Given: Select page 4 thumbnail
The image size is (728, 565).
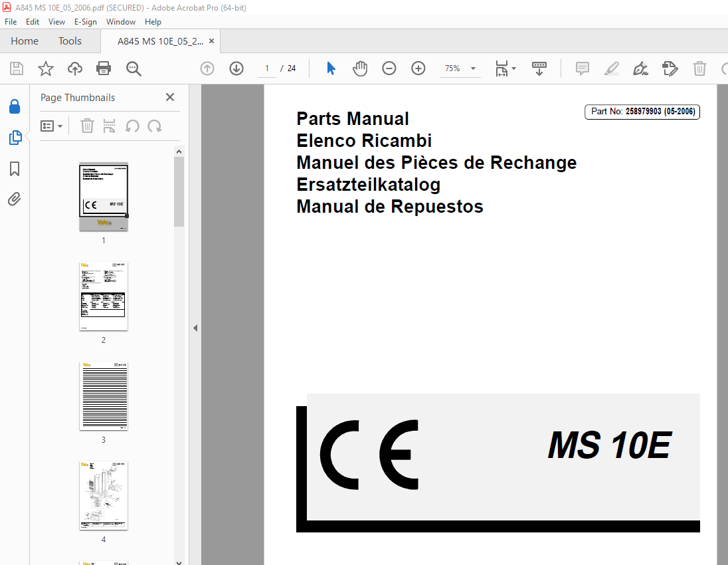Looking at the screenshot, I should click(x=104, y=496).
